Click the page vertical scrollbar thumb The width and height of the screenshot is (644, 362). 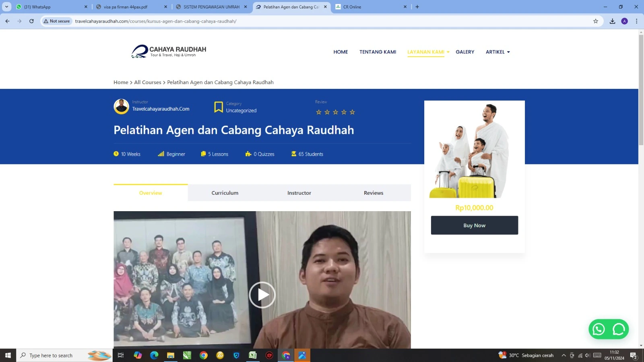pos(641,90)
